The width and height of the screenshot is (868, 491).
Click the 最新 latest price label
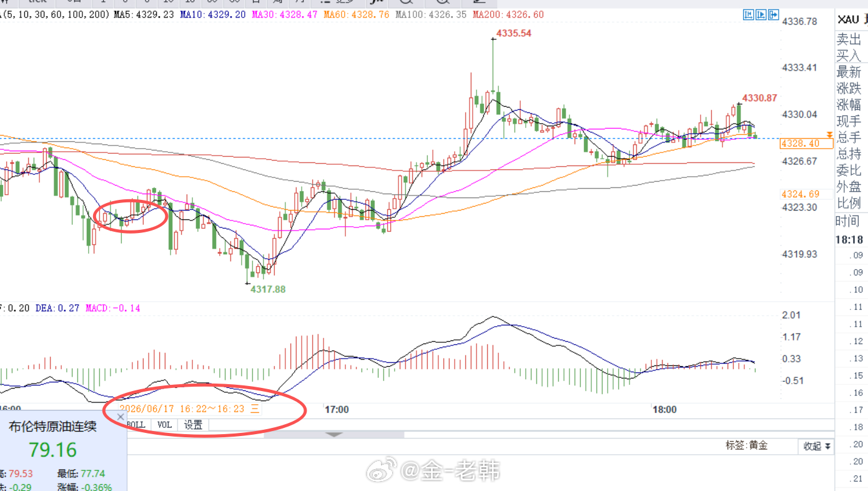(x=849, y=72)
